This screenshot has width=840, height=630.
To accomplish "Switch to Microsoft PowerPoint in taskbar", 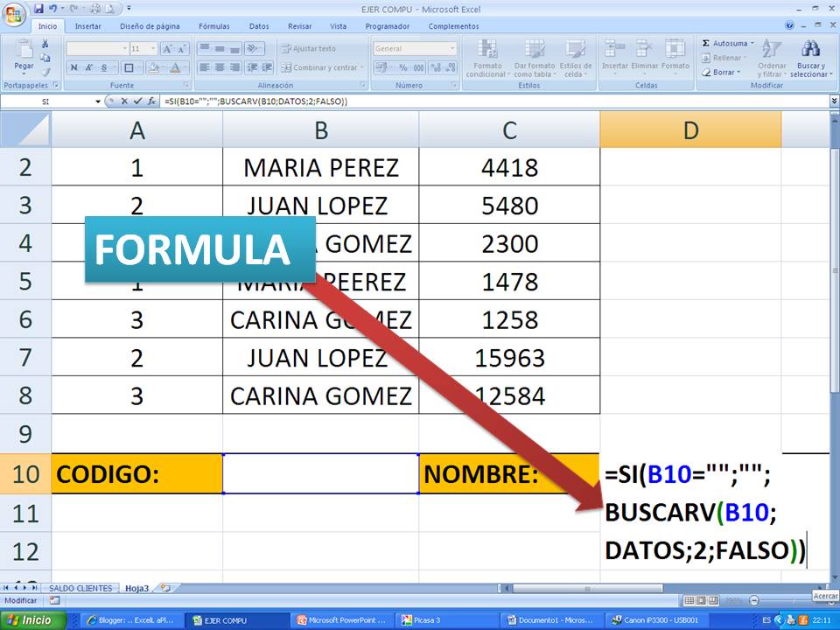I will click(343, 620).
